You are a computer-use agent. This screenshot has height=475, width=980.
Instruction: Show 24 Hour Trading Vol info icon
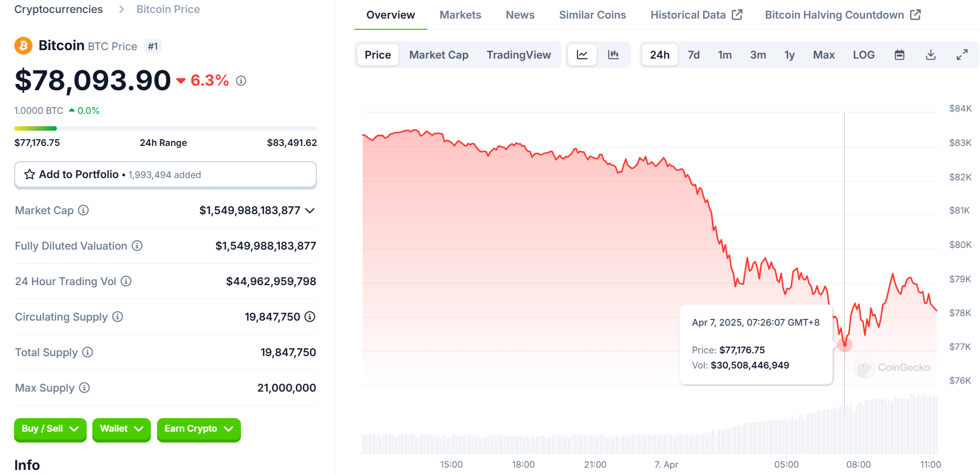126,281
